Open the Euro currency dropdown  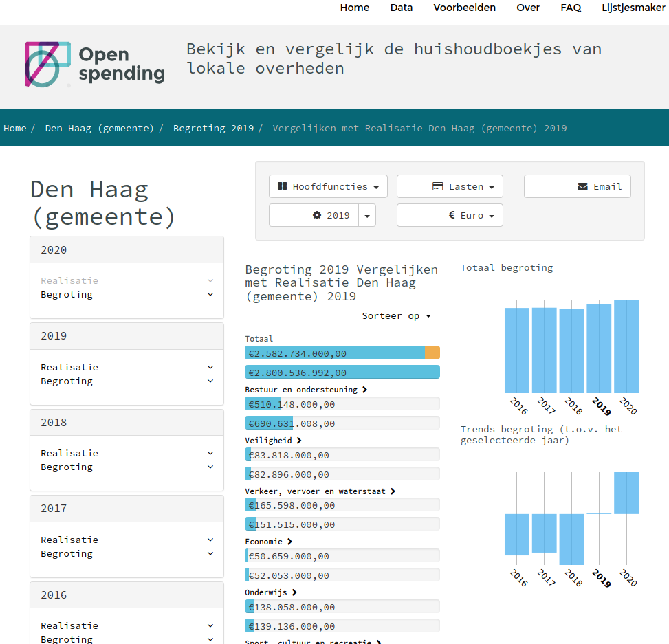click(450, 215)
